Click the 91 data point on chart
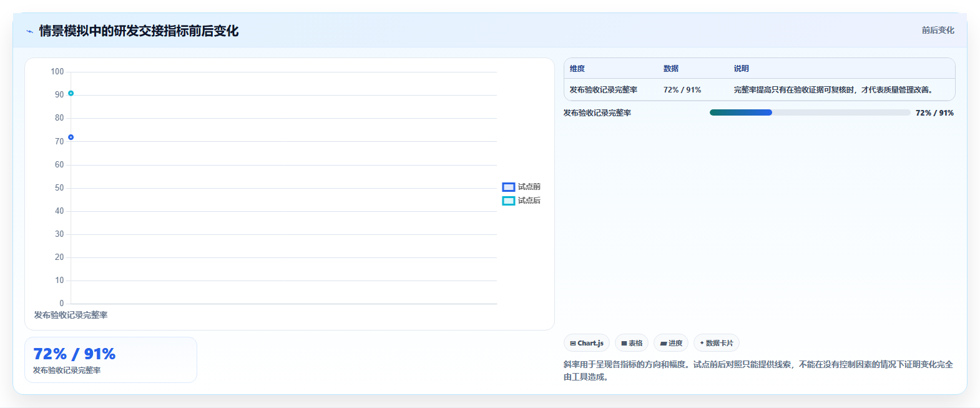980x408 pixels. [x=71, y=93]
